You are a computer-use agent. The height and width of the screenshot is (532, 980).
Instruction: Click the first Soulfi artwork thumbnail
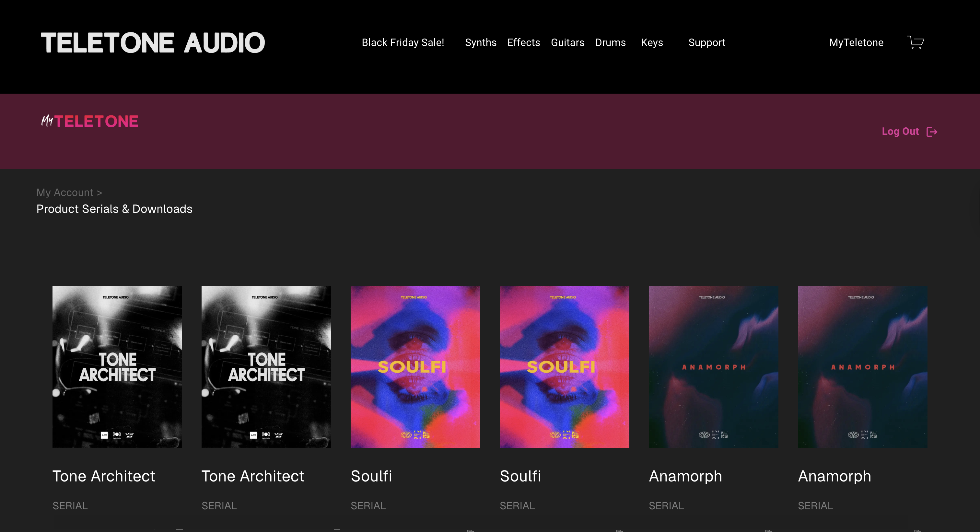coord(415,366)
